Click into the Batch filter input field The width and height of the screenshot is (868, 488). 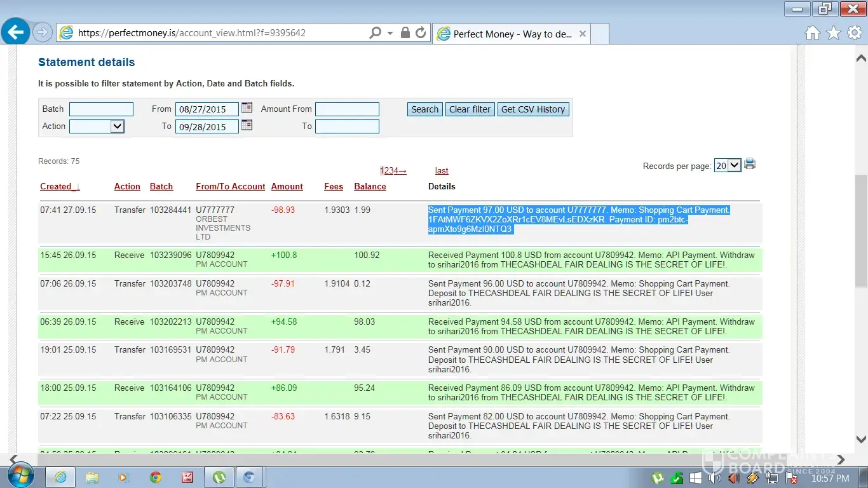[101, 109]
